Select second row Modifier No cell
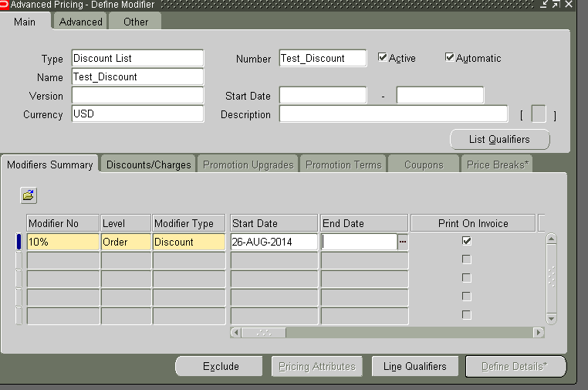This screenshot has width=588, height=390. 63,260
